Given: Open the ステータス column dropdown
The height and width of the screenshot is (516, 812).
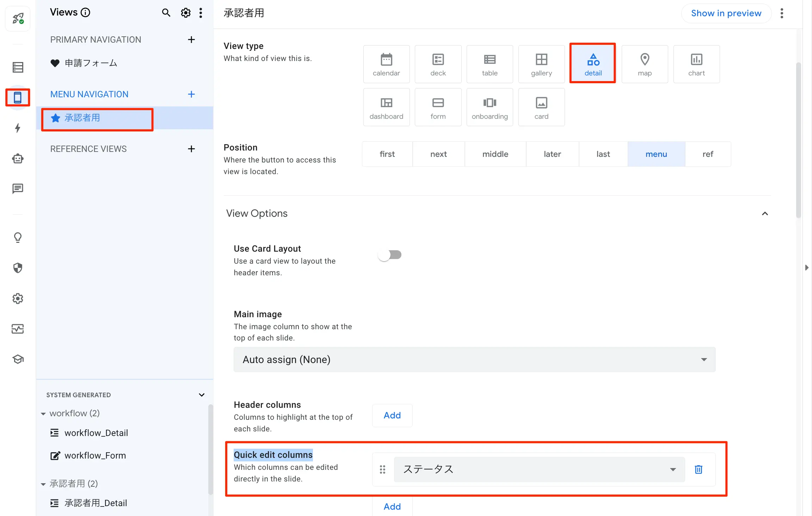Looking at the screenshot, I should pos(539,469).
